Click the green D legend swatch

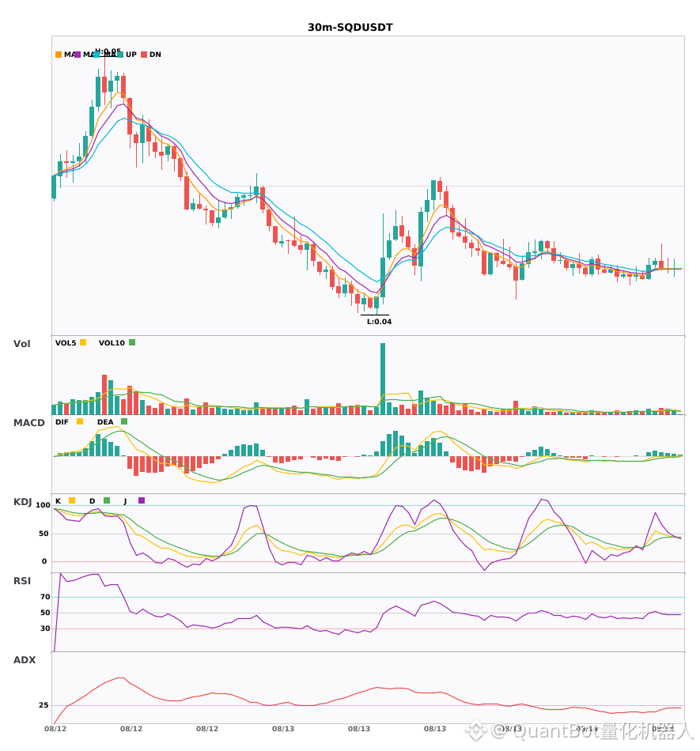107,500
